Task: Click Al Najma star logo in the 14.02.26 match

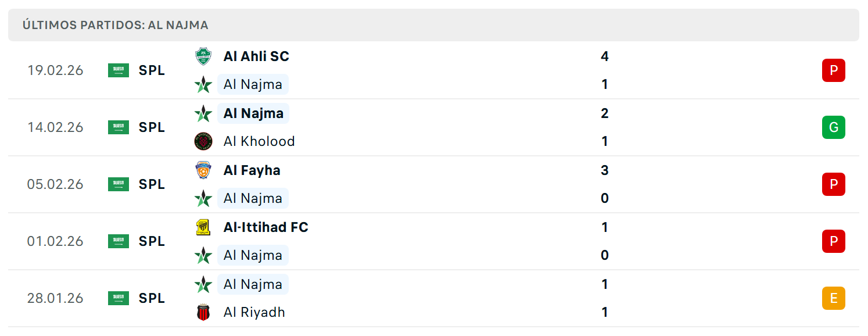Action: pos(203,113)
